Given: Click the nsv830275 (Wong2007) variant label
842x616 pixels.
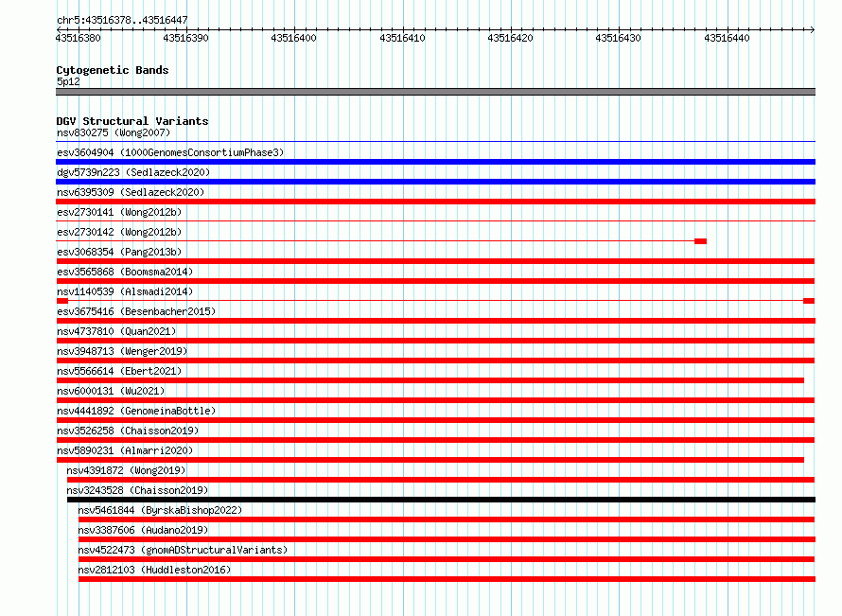Looking at the screenshot, I should (x=114, y=132).
